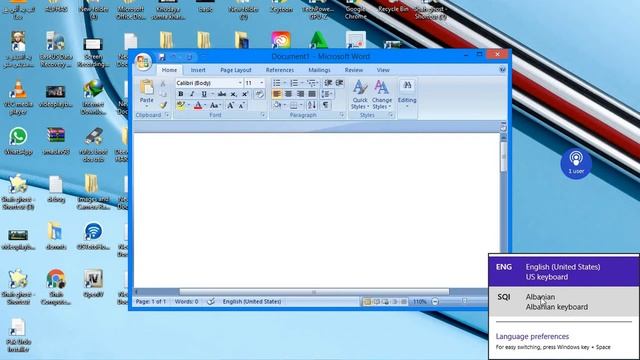Toggle underline formatting

coord(204,94)
